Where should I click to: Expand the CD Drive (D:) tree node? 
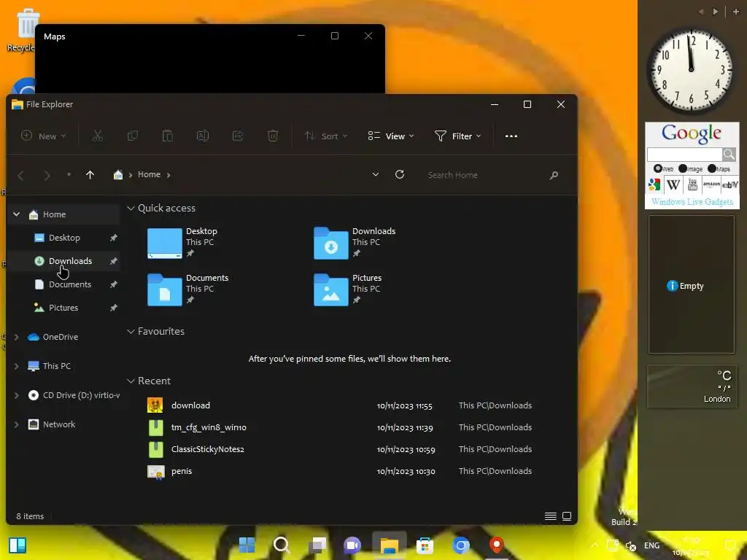(17, 395)
